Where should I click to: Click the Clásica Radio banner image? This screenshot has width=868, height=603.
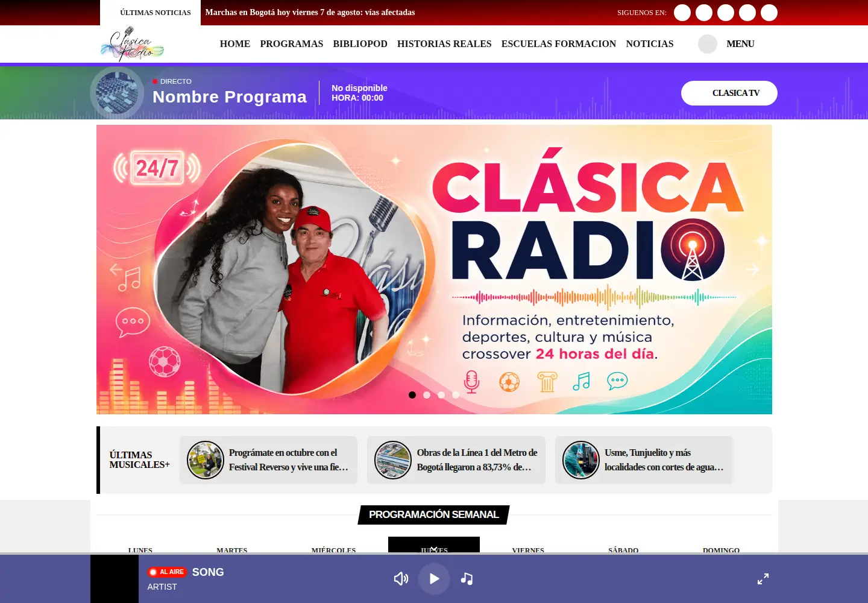click(x=434, y=270)
